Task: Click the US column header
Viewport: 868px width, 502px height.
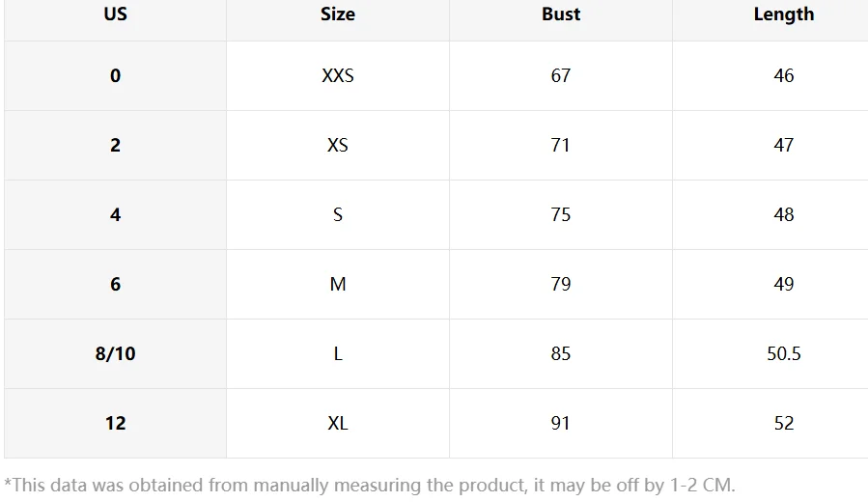Action: [x=115, y=14]
